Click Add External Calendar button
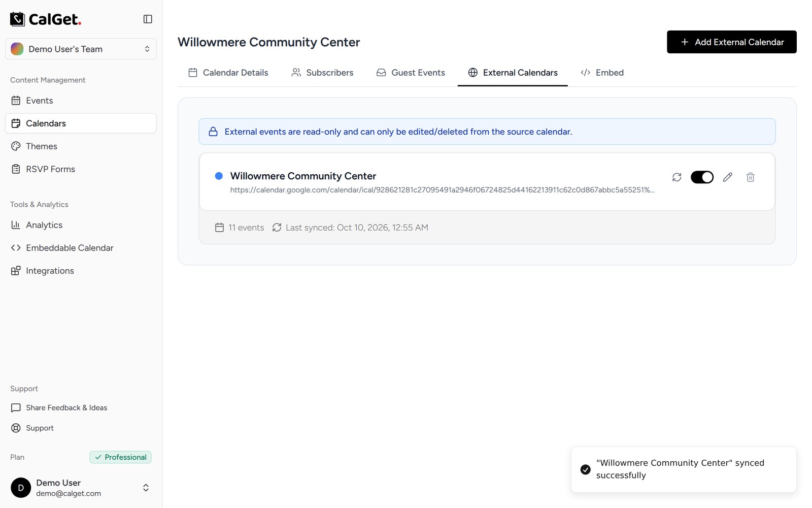 click(x=731, y=42)
